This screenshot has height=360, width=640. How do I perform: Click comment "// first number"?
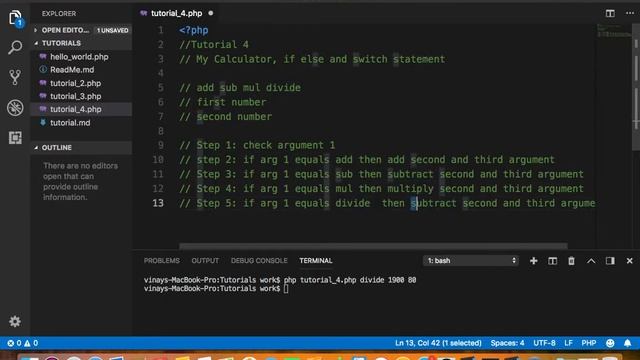click(223, 102)
